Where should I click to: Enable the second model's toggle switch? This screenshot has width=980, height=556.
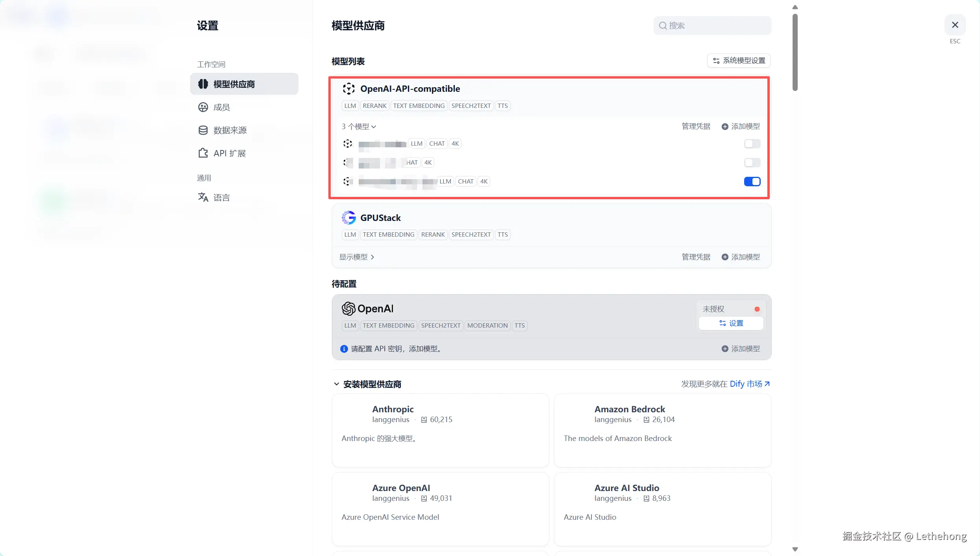pyautogui.click(x=752, y=163)
